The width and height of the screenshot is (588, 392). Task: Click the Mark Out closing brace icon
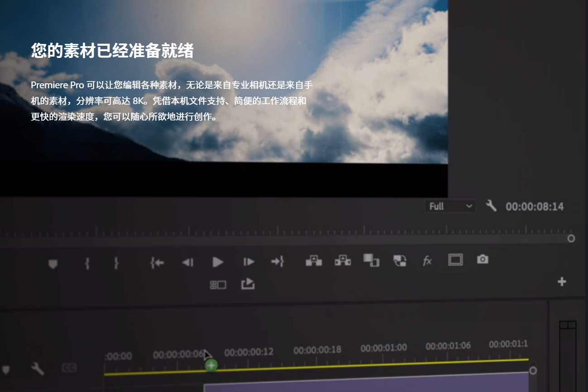(116, 263)
